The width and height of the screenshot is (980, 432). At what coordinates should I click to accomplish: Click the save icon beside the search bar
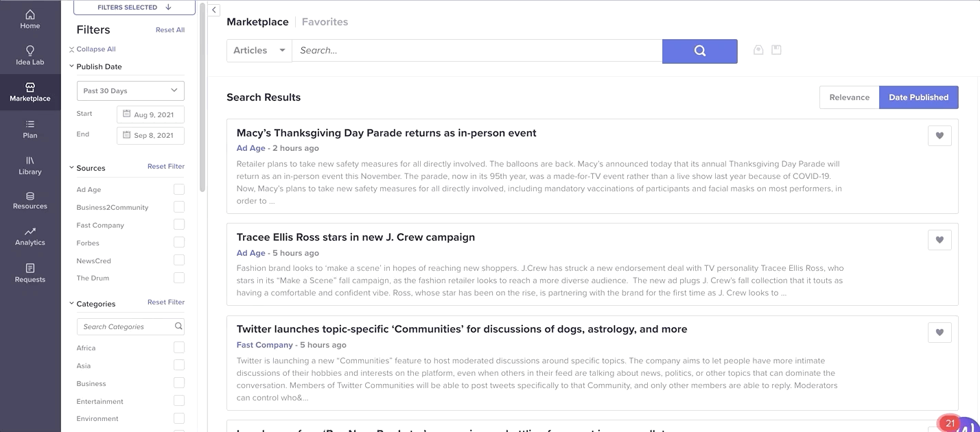[777, 50]
